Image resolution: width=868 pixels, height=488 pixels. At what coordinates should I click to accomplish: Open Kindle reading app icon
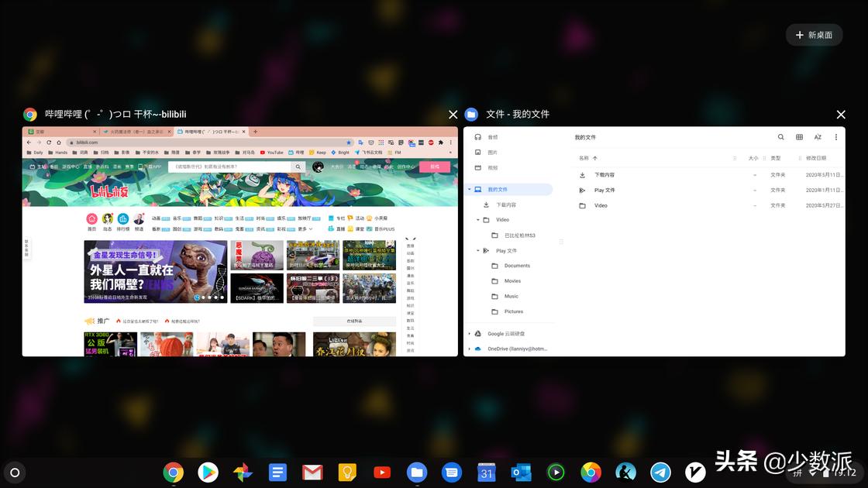pyautogui.click(x=625, y=473)
